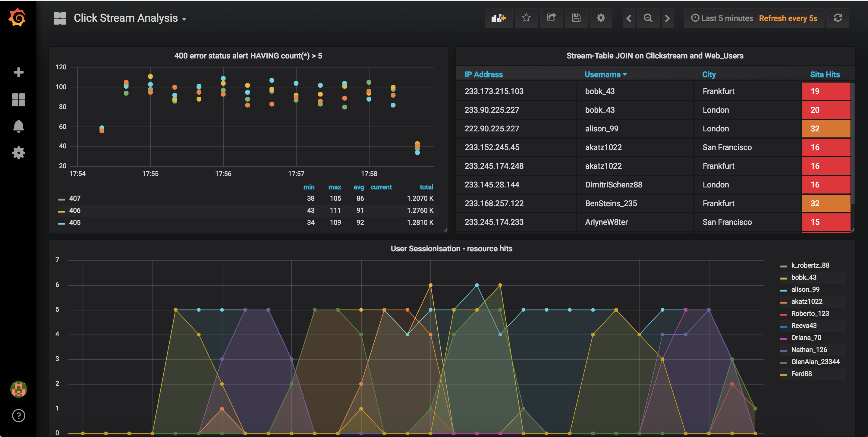The image size is (868, 437).
Task: Click the Refresh every 5s label
Action: click(x=788, y=18)
